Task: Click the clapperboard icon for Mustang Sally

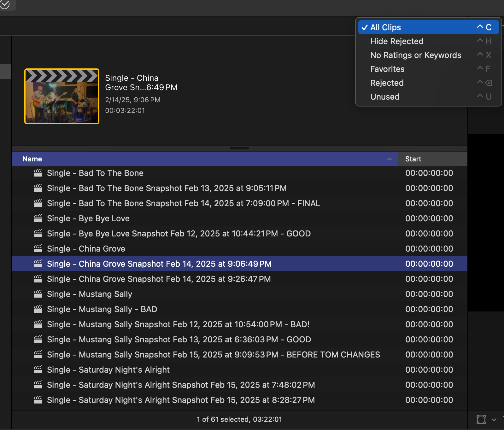Action: [38, 294]
